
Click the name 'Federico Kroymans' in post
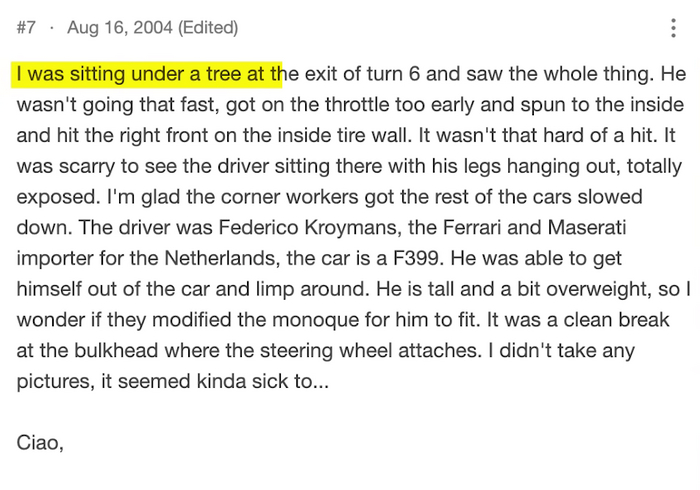pos(308,228)
